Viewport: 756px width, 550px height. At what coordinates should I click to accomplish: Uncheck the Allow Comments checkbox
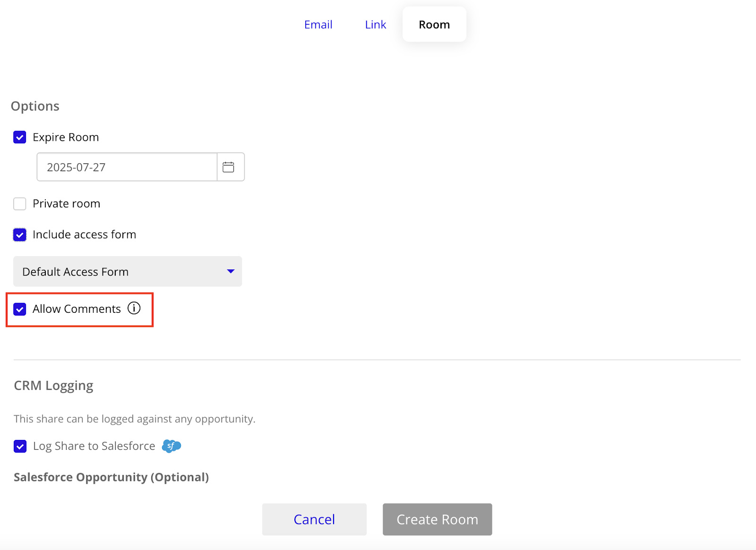[20, 309]
